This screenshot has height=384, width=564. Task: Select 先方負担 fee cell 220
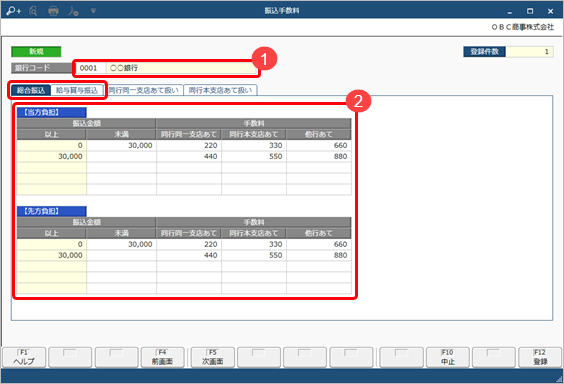point(189,244)
